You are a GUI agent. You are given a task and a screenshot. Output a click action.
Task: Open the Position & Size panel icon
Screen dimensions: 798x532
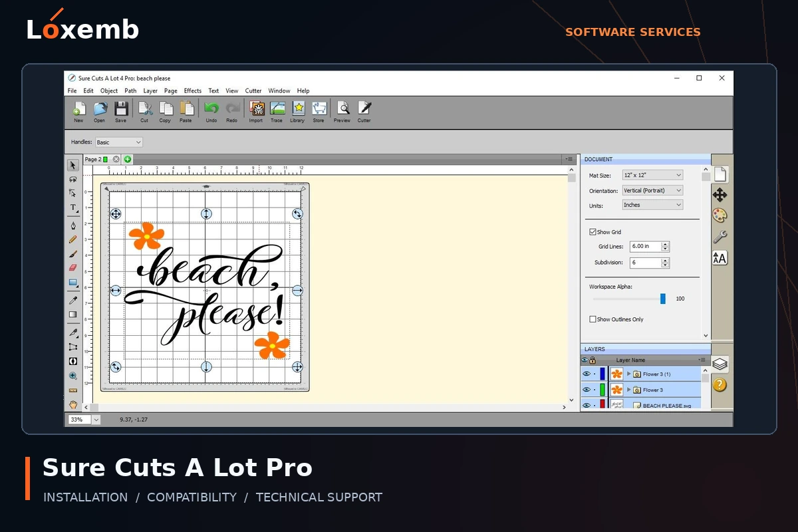pos(720,195)
